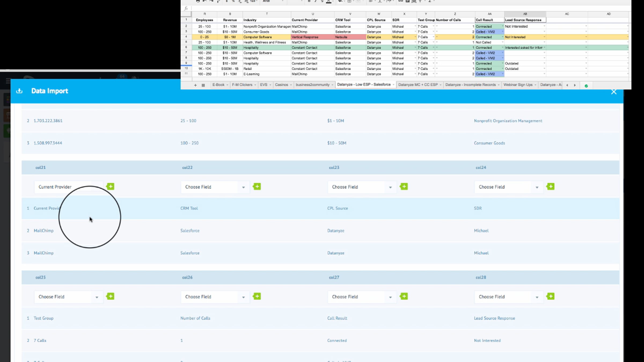Add new sheet with plus icon
The width and height of the screenshot is (644, 362).
(195, 85)
